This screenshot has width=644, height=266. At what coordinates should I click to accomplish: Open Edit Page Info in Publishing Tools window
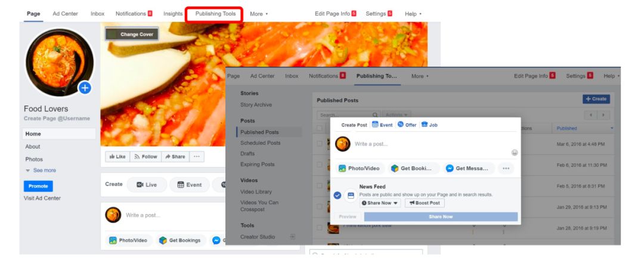point(535,76)
